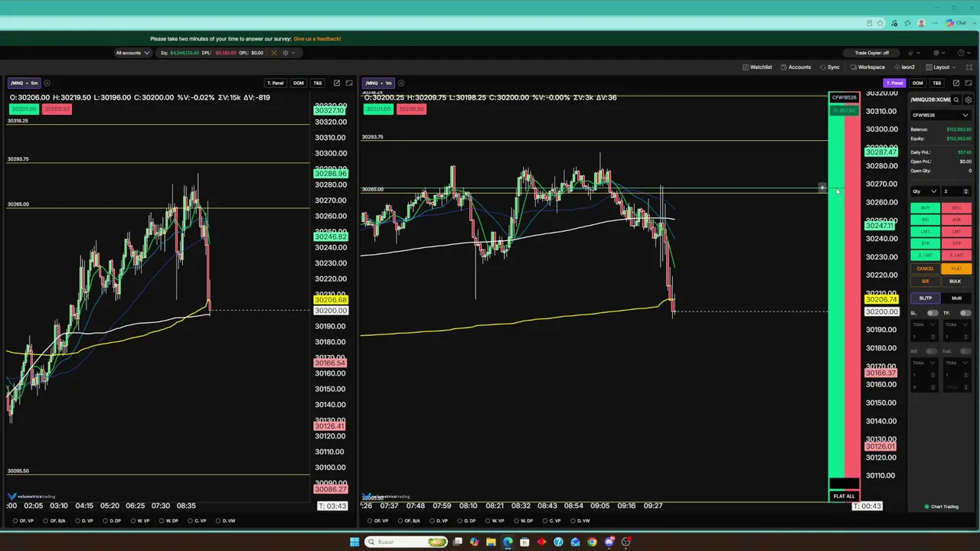Screen dimensions: 980x551
Task: Open trade panel settings gear
Action: (x=969, y=99)
